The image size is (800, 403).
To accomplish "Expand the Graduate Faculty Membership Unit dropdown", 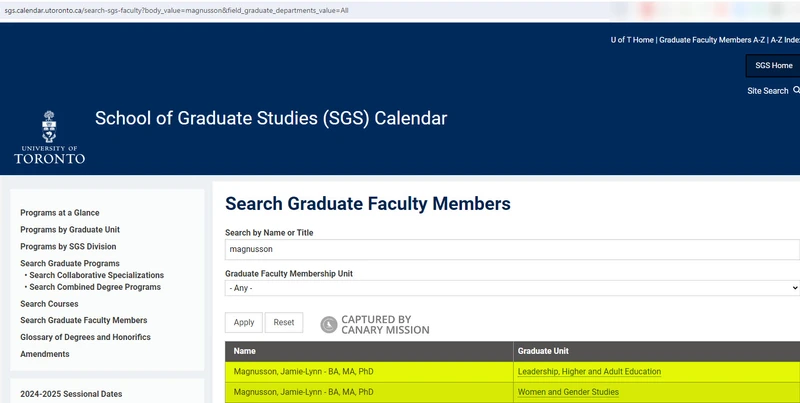I will [x=512, y=288].
